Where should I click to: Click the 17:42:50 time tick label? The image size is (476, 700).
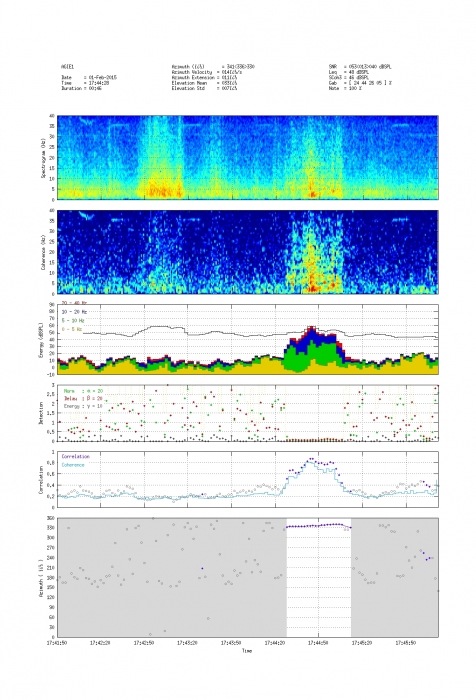(x=144, y=643)
